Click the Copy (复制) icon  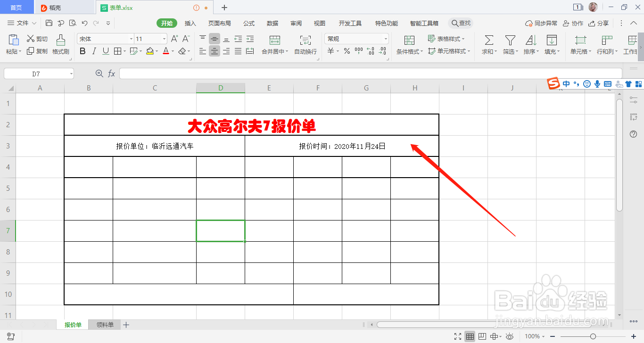tap(31, 51)
